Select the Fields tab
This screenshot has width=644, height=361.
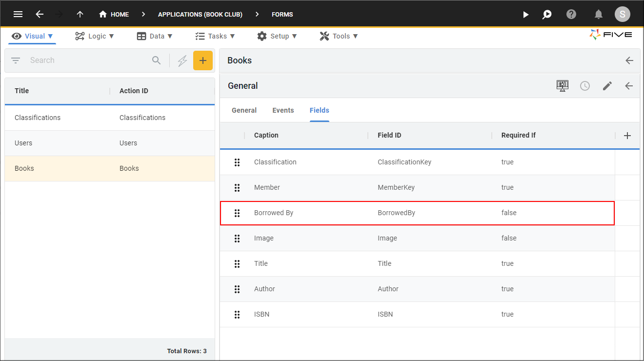coord(320,110)
